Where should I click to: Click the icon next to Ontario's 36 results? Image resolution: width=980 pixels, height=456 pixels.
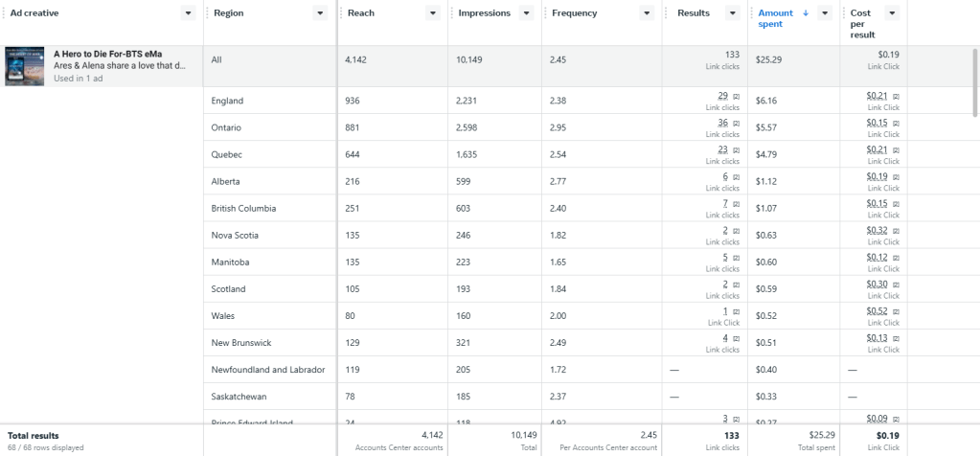[737, 124]
